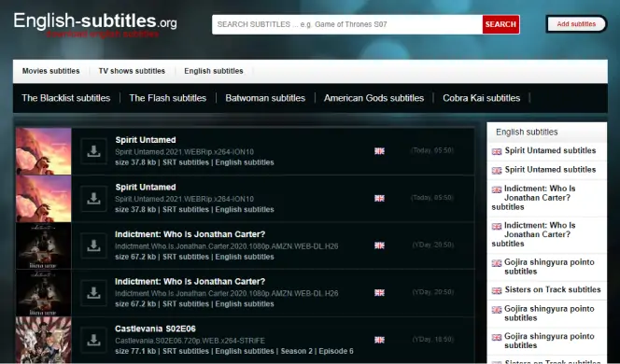Click the red SEARCH button

coord(500,24)
